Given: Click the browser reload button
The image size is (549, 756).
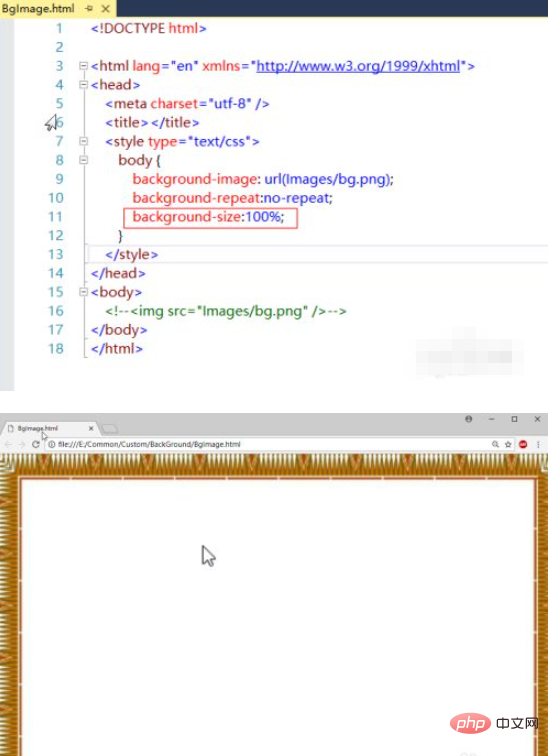Looking at the screenshot, I should (35, 445).
